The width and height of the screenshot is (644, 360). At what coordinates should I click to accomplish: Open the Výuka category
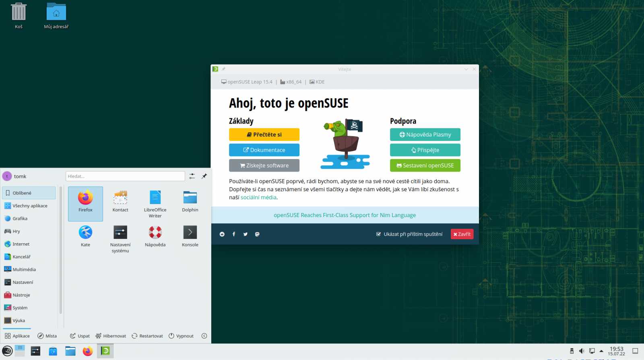(29, 321)
